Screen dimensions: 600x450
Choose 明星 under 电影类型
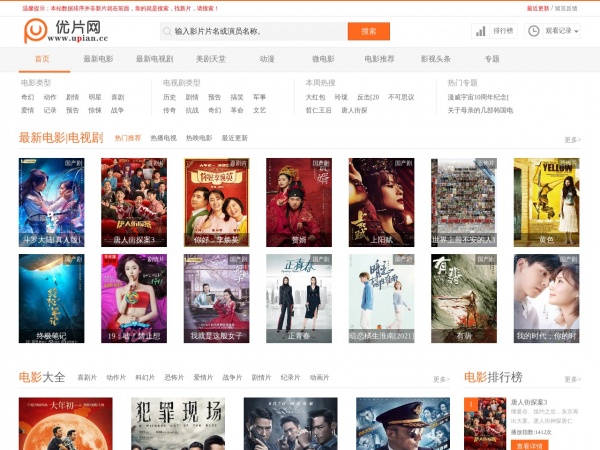pyautogui.click(x=95, y=97)
